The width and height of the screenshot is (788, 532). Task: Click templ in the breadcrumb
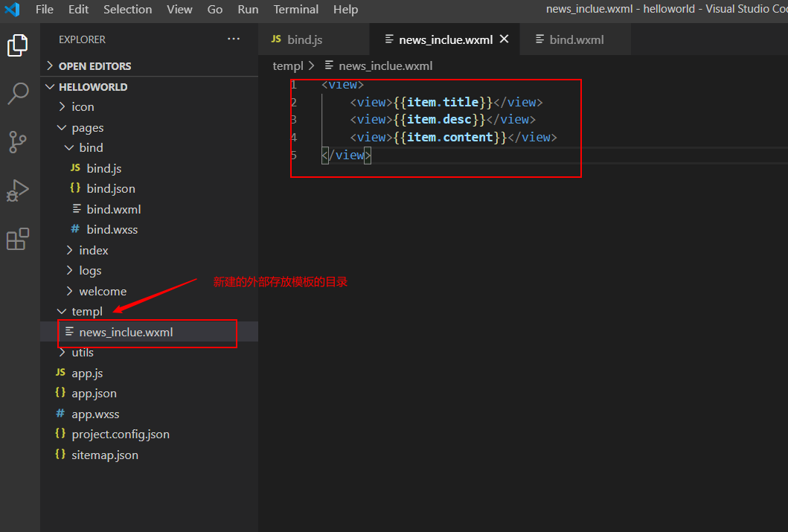pyautogui.click(x=288, y=65)
